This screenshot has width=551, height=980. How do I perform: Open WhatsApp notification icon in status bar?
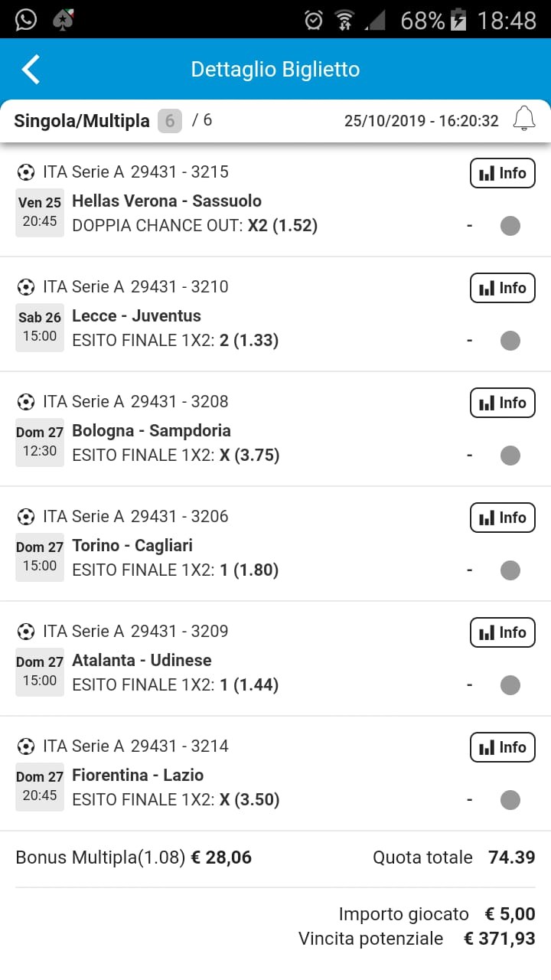click(26, 19)
